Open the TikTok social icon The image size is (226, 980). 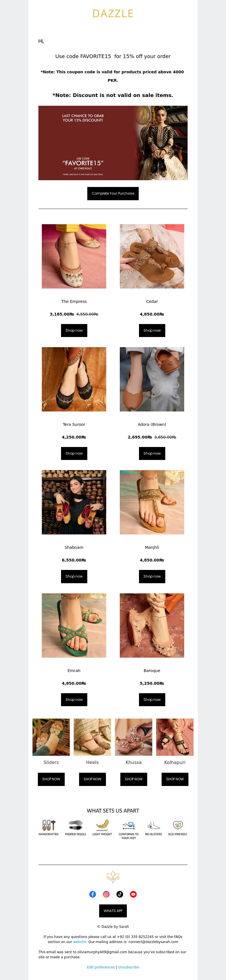[x=120, y=894]
